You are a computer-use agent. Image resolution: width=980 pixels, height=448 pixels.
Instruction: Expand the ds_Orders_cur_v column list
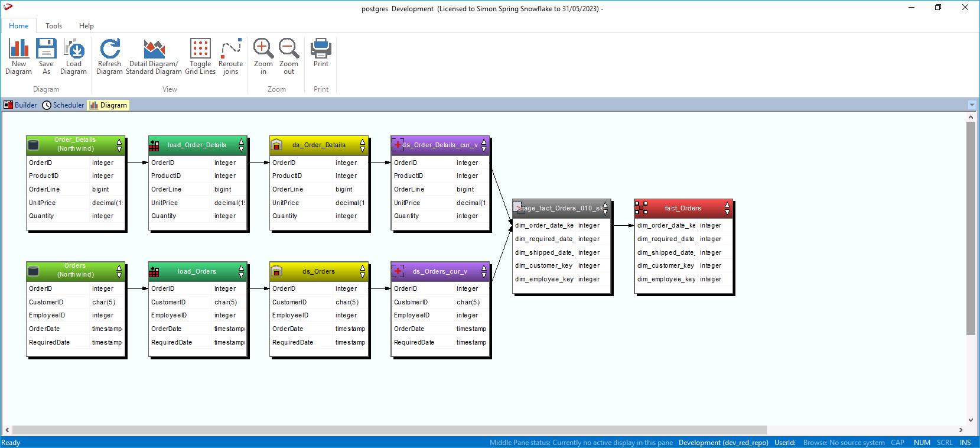click(x=484, y=271)
